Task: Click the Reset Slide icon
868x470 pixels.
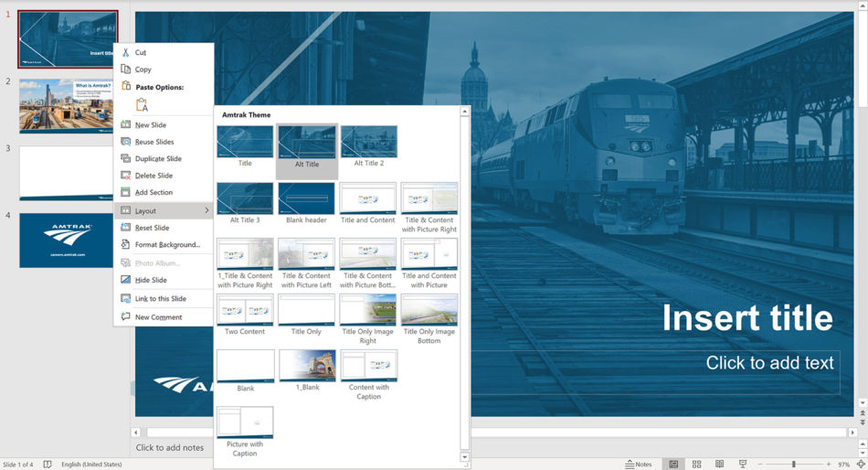Action: 126,228
